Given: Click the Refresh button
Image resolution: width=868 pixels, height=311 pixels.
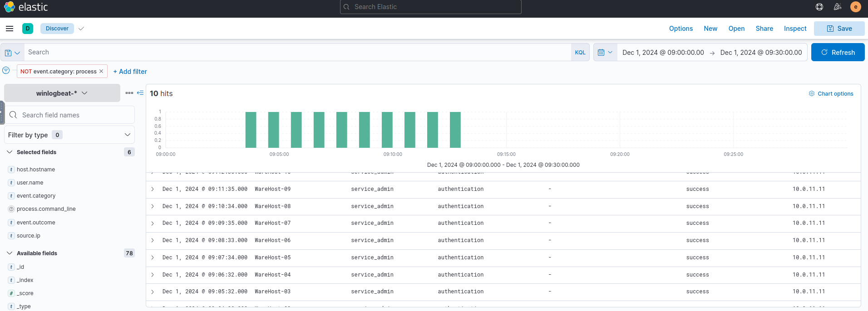Looking at the screenshot, I should pos(838,53).
